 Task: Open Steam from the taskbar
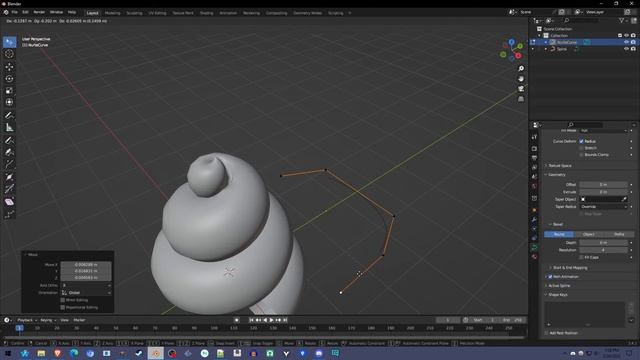(139, 353)
